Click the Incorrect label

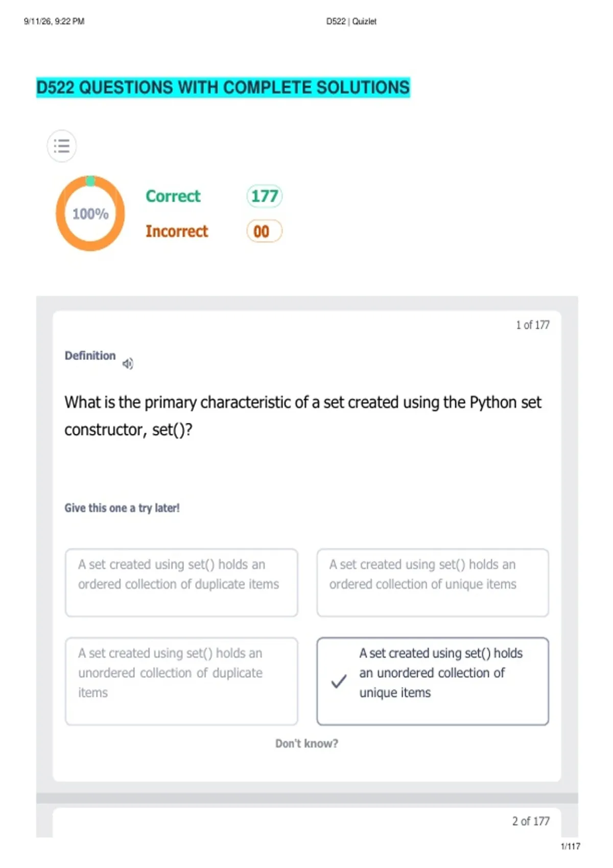point(177,231)
